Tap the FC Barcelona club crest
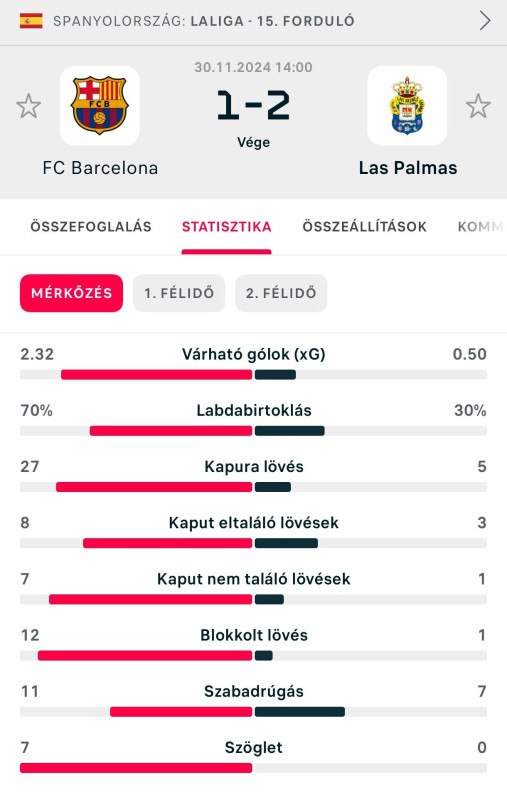The width and height of the screenshot is (507, 800). pos(99,106)
